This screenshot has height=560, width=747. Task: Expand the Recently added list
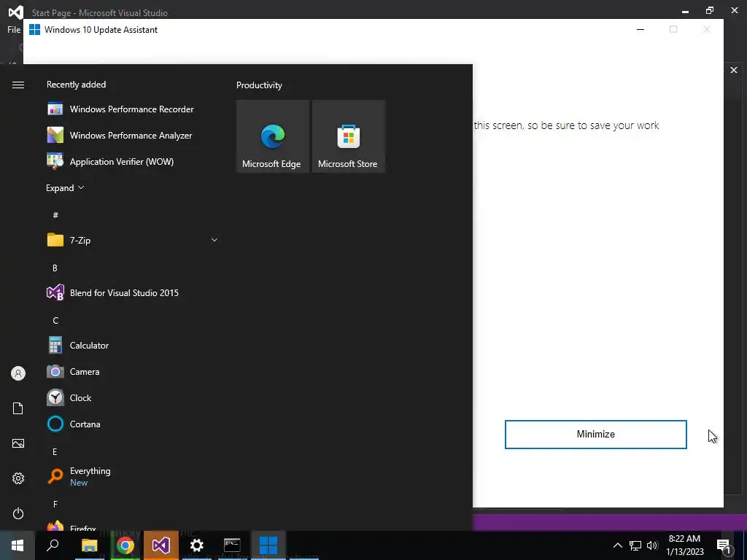pos(65,188)
